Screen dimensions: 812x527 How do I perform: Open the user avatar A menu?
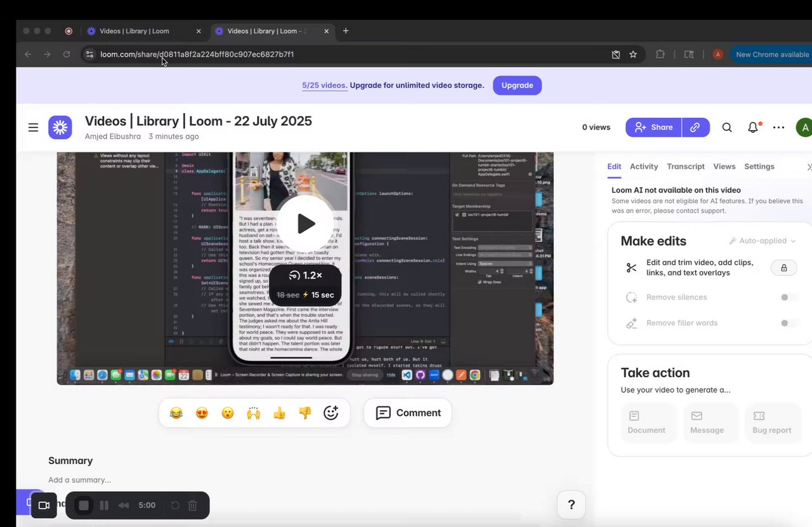click(x=804, y=128)
